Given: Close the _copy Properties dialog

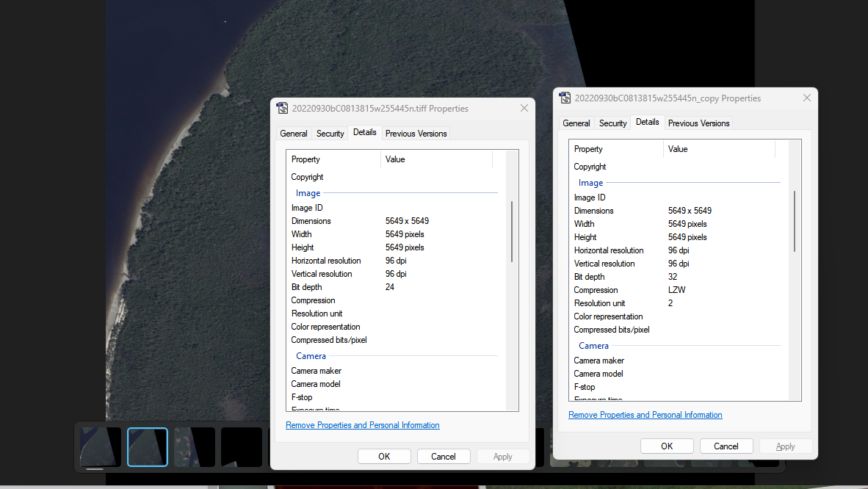Looking at the screenshot, I should (x=806, y=98).
